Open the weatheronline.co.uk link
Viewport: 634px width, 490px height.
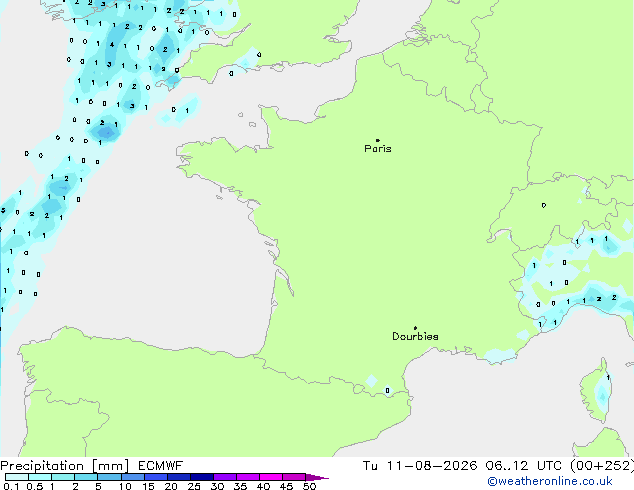550,481
